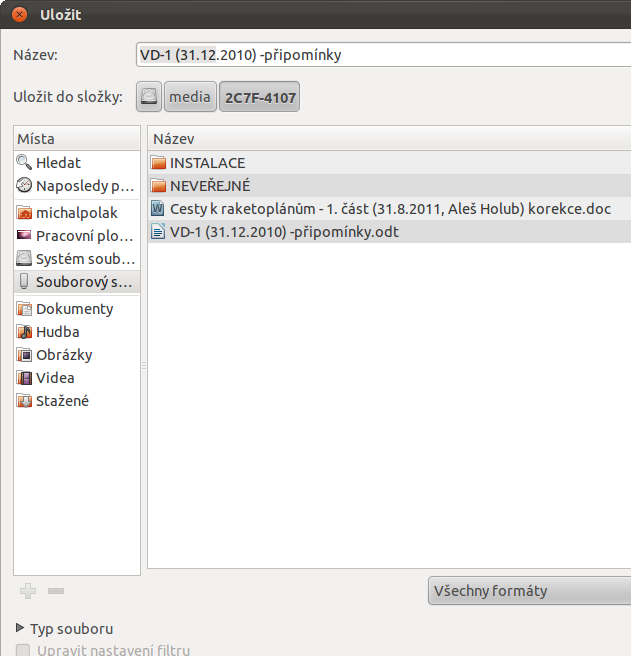Screen dimensions: 631x656
Task: Select Systém soub… place entry
Action: [77, 259]
